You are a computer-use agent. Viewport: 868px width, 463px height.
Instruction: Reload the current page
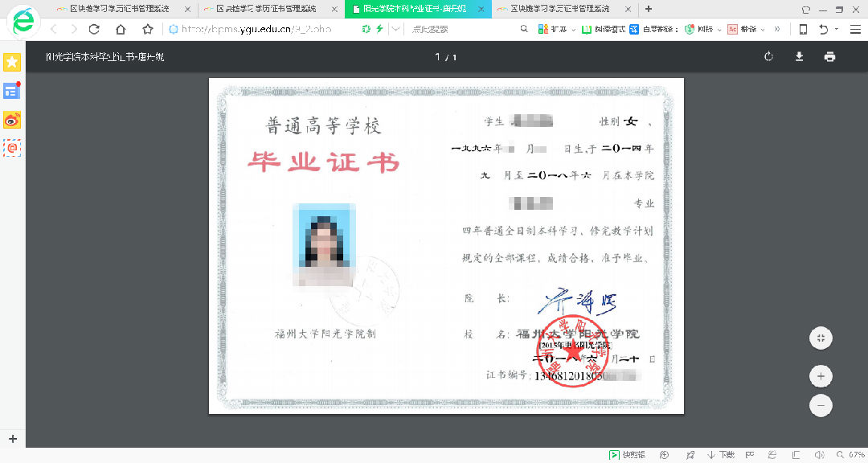[94, 29]
